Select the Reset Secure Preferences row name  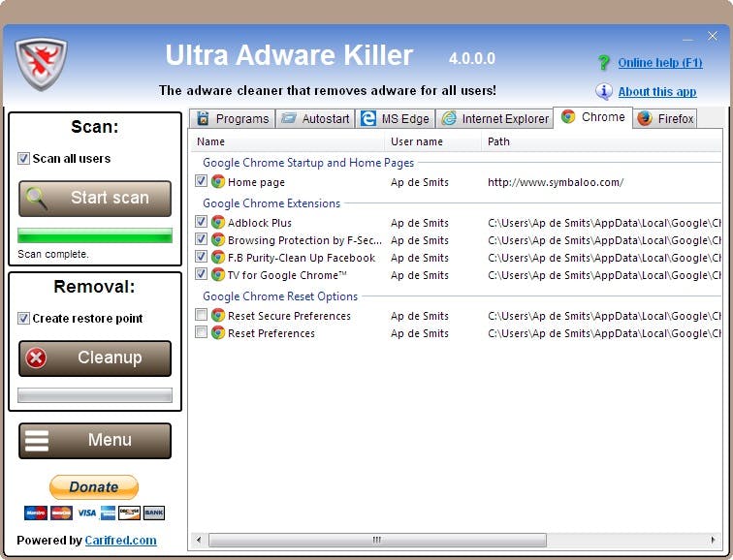pos(289,316)
